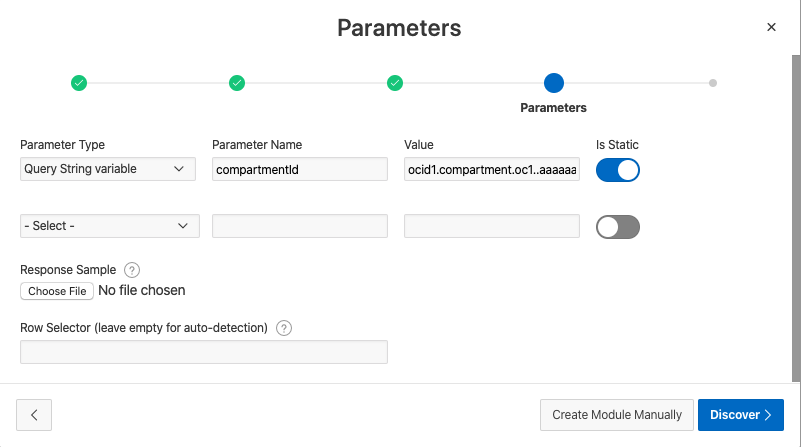Image resolution: width=801 pixels, height=447 pixels.
Task: Disable Is Static toggle for compartmentId
Action: click(x=617, y=170)
